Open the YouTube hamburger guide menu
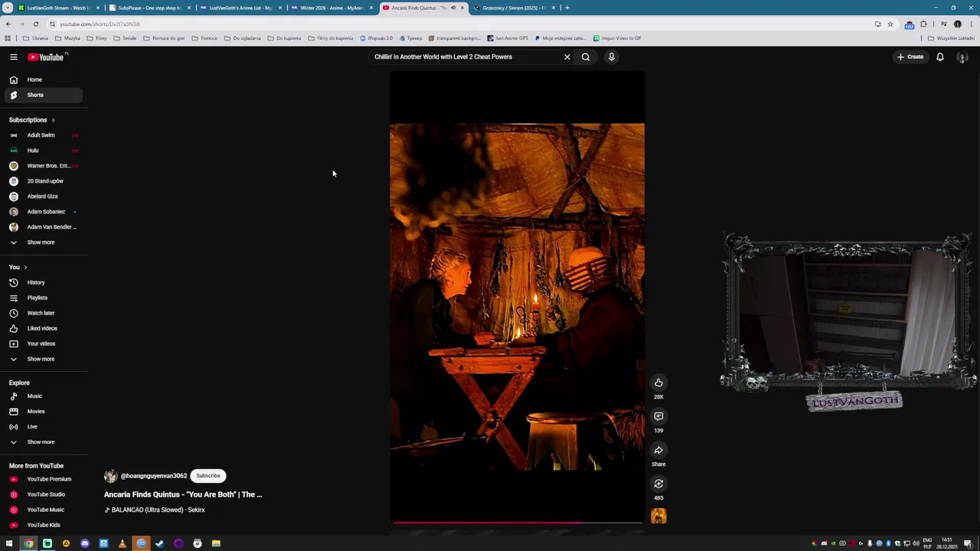The image size is (980, 551). point(13,57)
